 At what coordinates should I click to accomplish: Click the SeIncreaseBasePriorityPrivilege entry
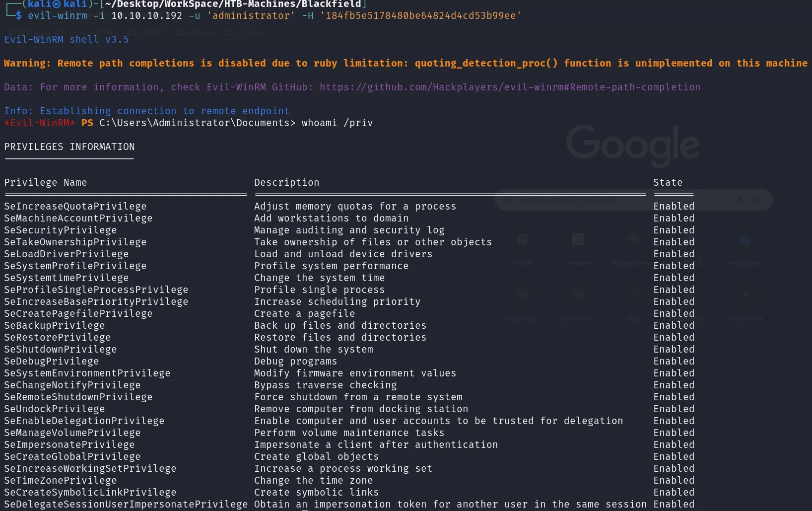tap(96, 302)
